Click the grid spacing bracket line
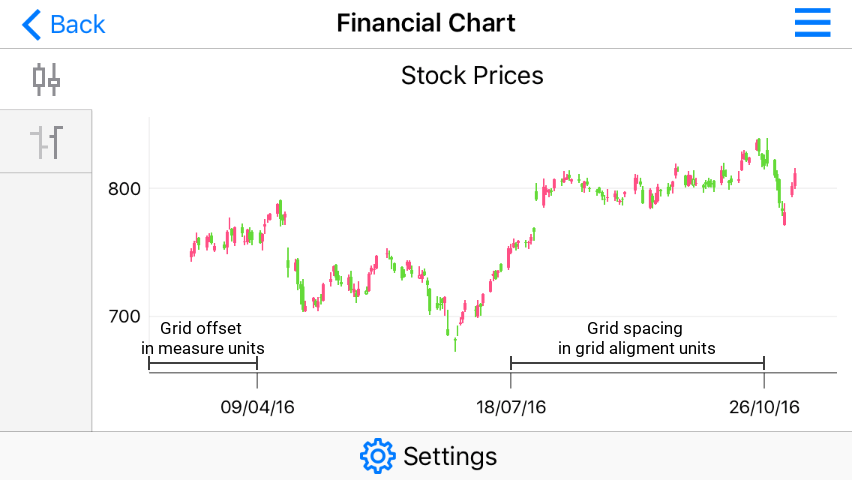The height and width of the screenshot is (480, 852). (637, 364)
